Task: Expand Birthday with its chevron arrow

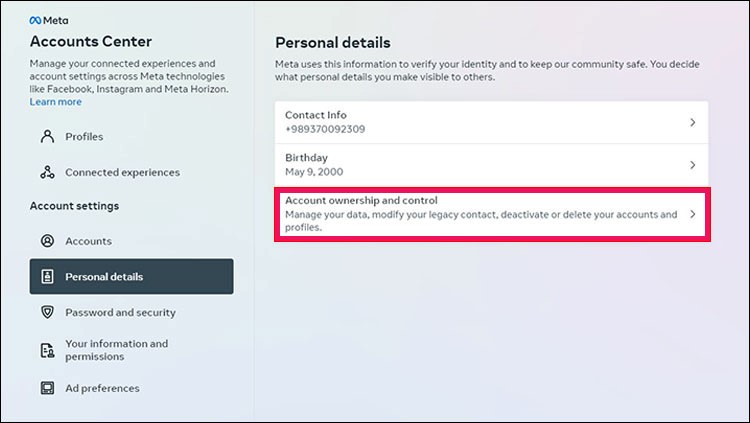Action: click(693, 165)
